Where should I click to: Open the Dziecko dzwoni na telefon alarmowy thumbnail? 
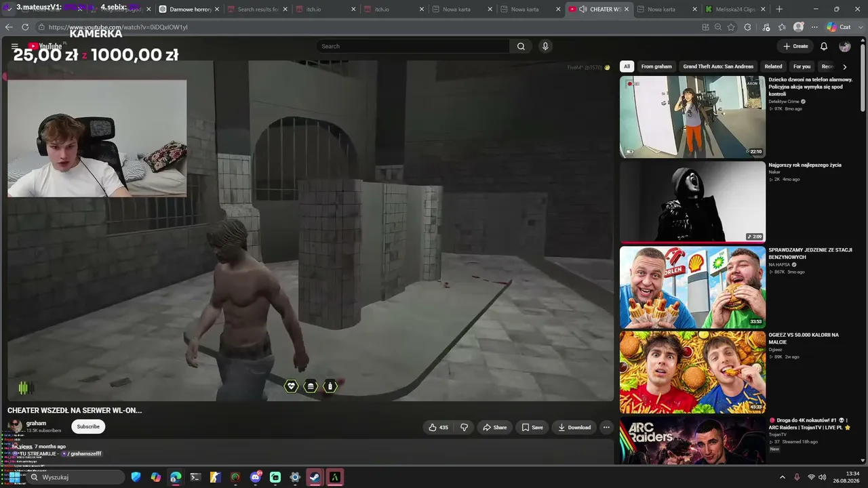[x=692, y=117]
